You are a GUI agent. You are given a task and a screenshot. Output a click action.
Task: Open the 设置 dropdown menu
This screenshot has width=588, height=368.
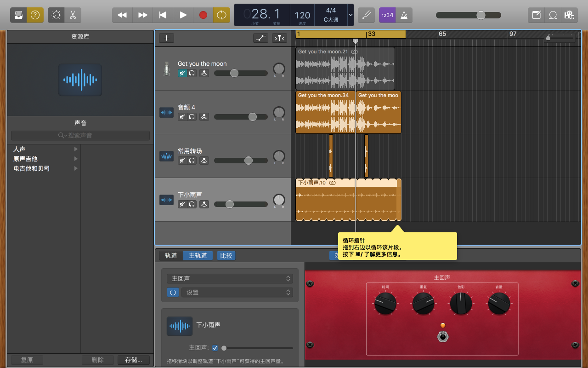(x=237, y=292)
